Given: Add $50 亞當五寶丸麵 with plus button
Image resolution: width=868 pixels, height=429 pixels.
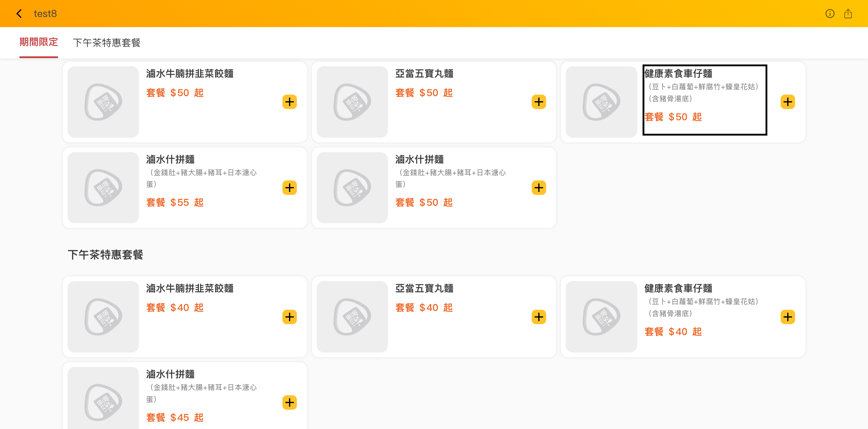Looking at the screenshot, I should [539, 102].
